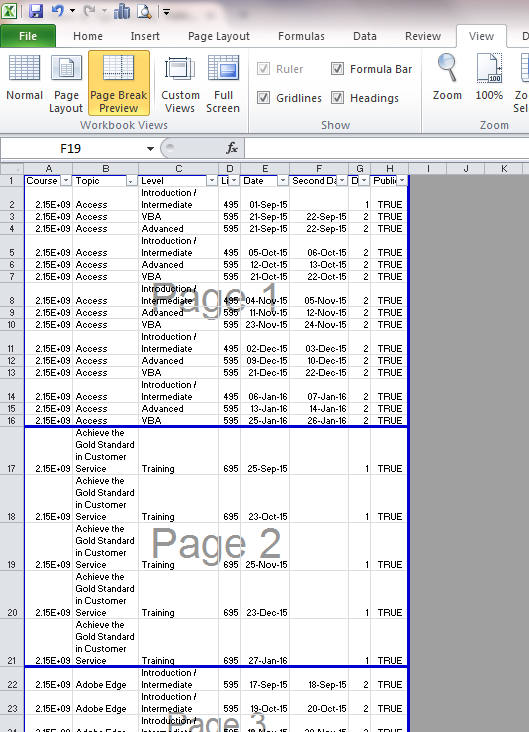The height and width of the screenshot is (732, 529).
Task: Click into the formula bar input area
Action: [x=387, y=148]
